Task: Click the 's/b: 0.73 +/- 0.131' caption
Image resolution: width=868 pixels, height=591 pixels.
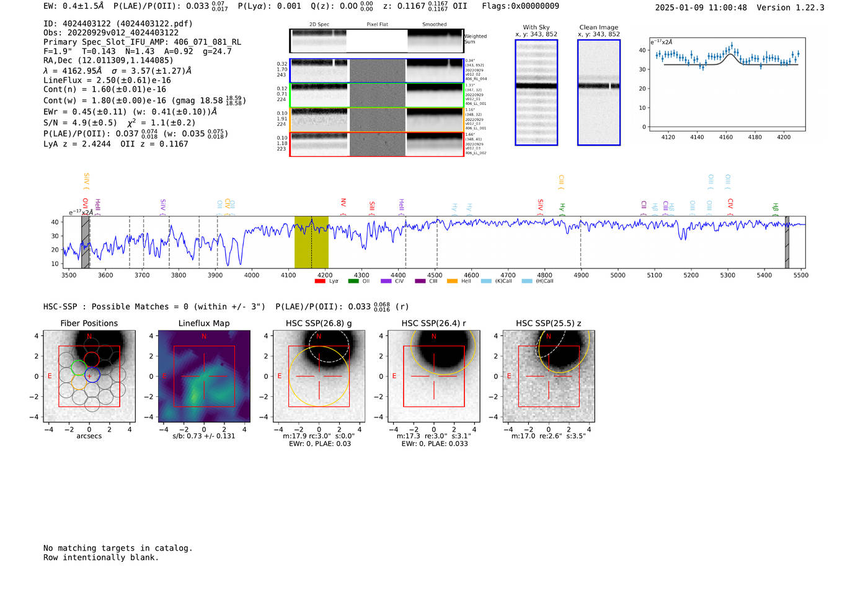Action: pos(204,436)
